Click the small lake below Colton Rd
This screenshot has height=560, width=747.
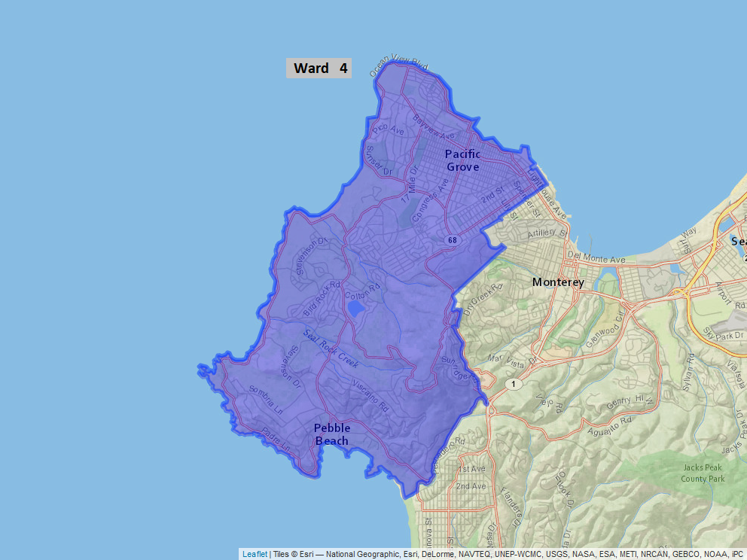pos(357,309)
